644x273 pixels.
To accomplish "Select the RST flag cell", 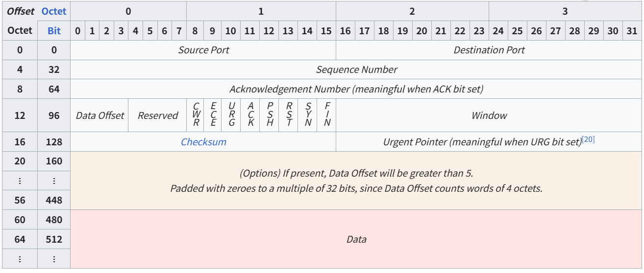I will [289, 115].
